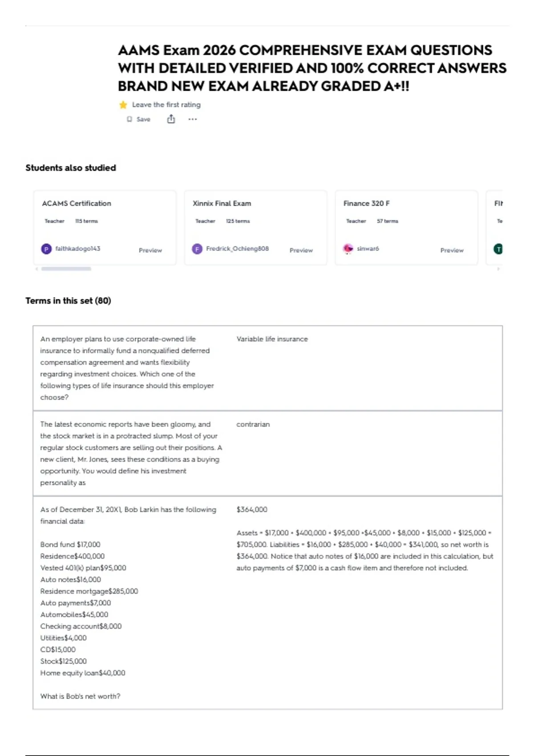This screenshot has height=756, width=534.
Task: Open the ACAMS Certification card title
Action: (77, 203)
